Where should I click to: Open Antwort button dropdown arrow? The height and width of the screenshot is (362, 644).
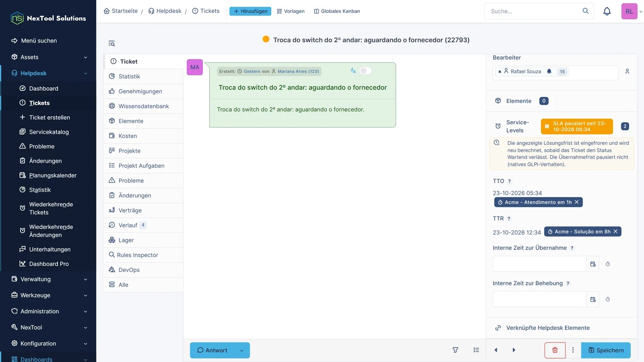click(242, 350)
